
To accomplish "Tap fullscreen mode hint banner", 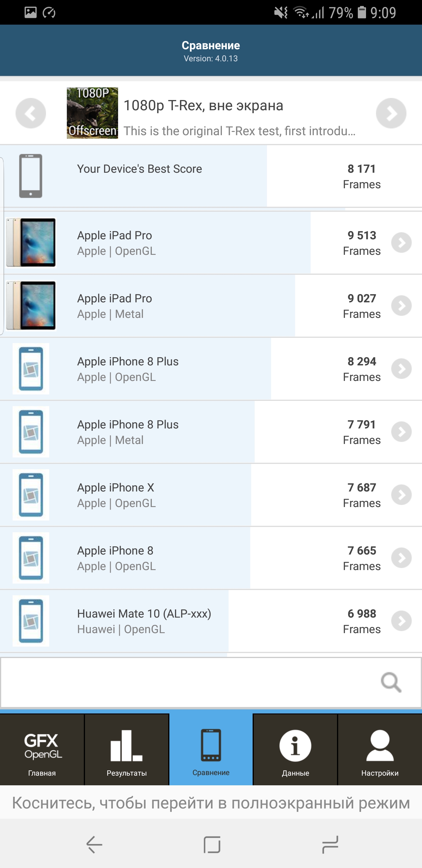I will (x=211, y=803).
